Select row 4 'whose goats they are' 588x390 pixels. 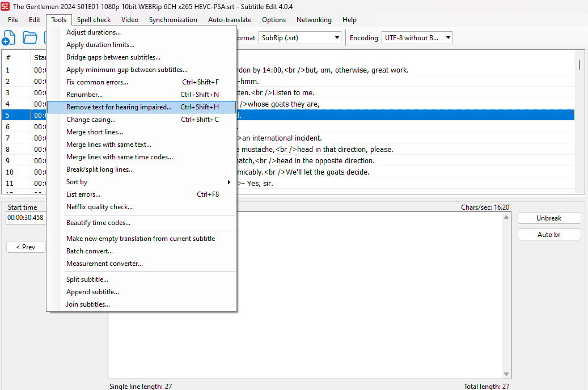click(288, 104)
